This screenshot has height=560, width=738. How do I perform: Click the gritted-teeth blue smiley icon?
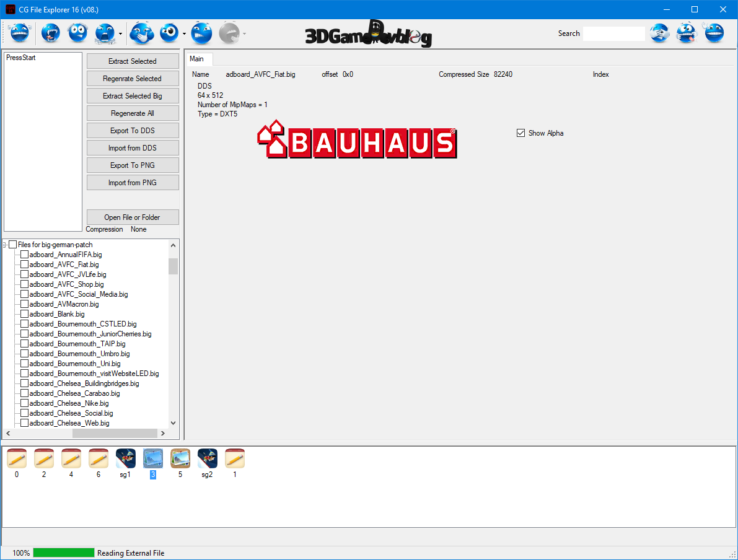pos(201,33)
